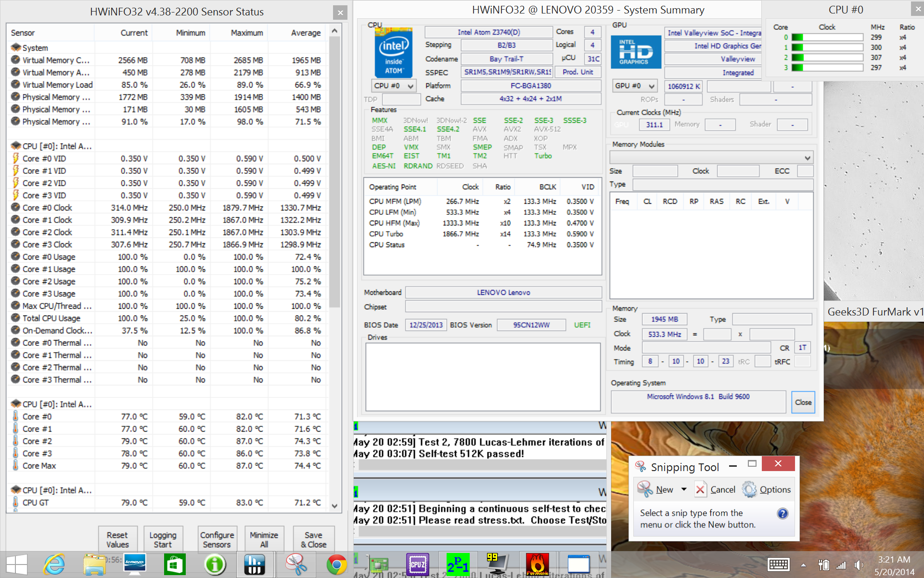Click Minimize All button
924x578 pixels.
(264, 539)
